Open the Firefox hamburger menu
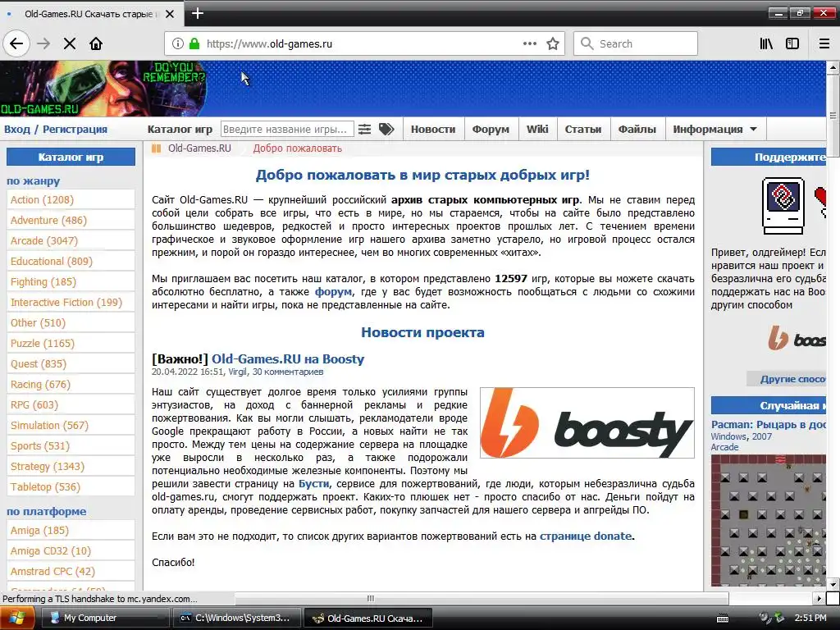Screen dimensions: 840x630 824,43
